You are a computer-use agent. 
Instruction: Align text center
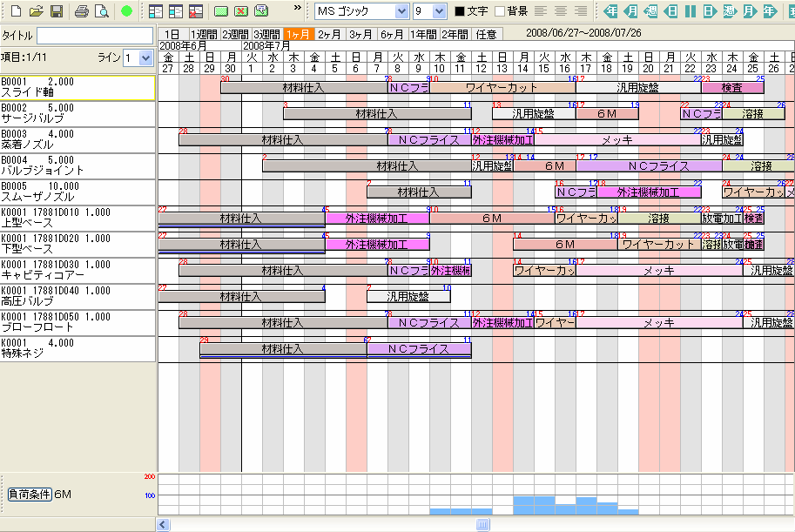click(x=561, y=10)
